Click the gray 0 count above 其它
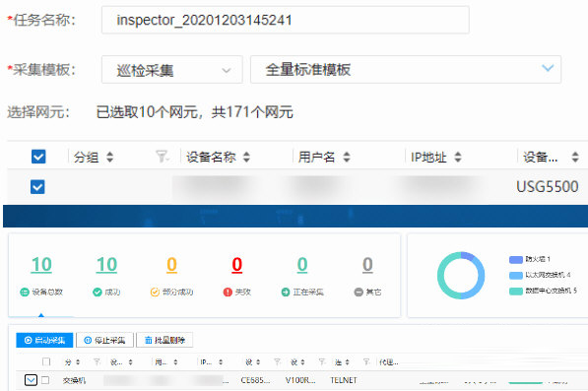 tap(367, 265)
